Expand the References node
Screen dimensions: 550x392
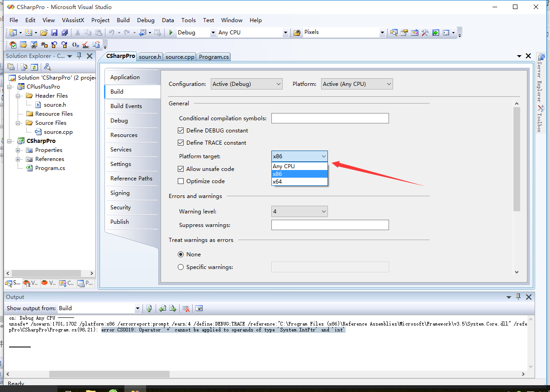[x=19, y=159]
